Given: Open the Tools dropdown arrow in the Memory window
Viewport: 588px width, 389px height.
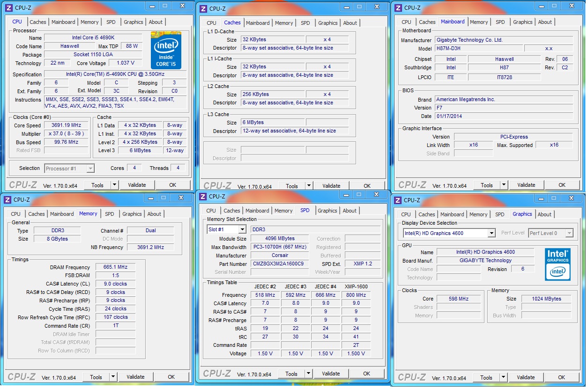Looking at the screenshot, I should 113,377.
